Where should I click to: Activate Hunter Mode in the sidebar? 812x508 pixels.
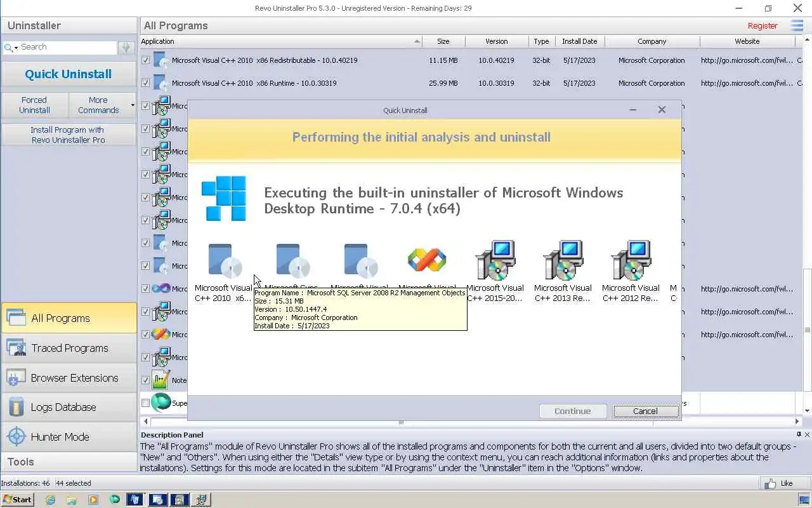(69, 437)
